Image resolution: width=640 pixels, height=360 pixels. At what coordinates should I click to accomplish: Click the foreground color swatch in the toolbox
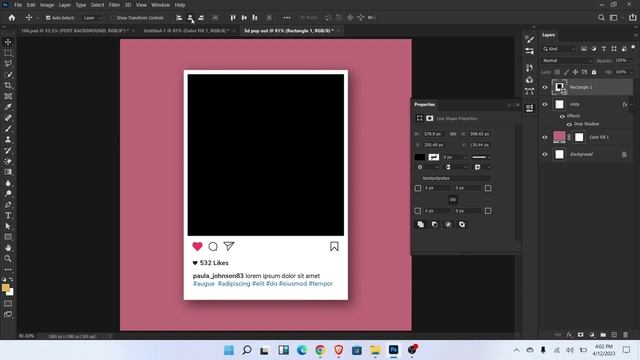(6, 288)
